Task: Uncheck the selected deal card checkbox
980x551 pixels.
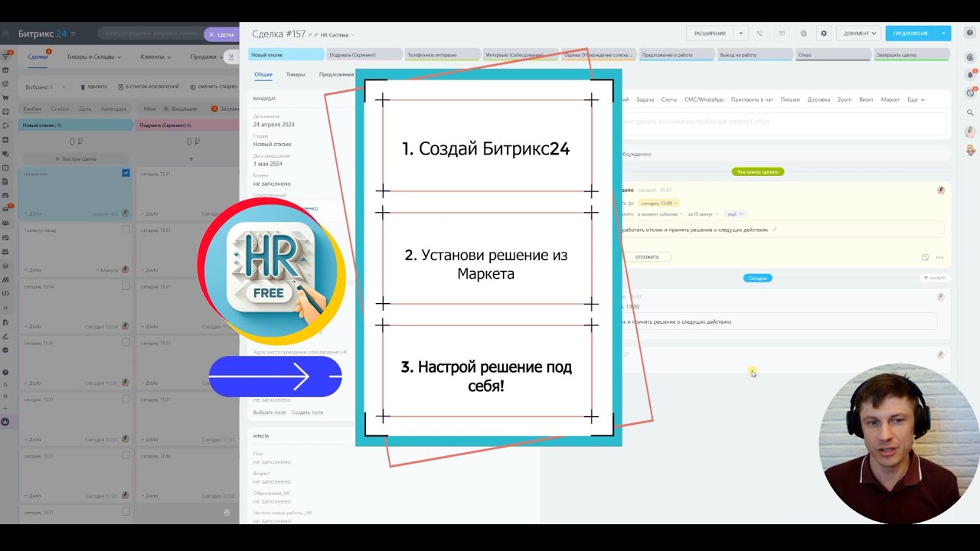Action: coord(126,173)
